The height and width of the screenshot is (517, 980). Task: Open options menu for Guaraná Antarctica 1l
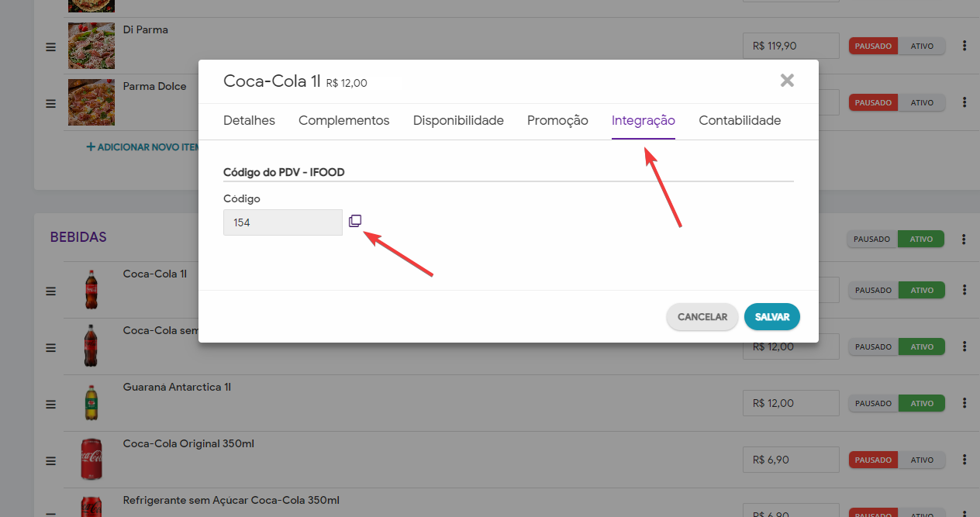(x=964, y=403)
